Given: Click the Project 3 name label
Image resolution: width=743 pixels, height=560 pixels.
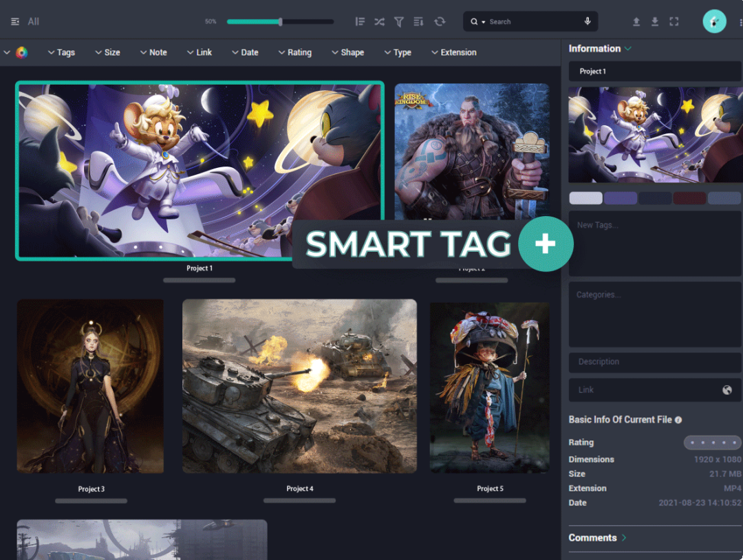Looking at the screenshot, I should (x=91, y=489).
